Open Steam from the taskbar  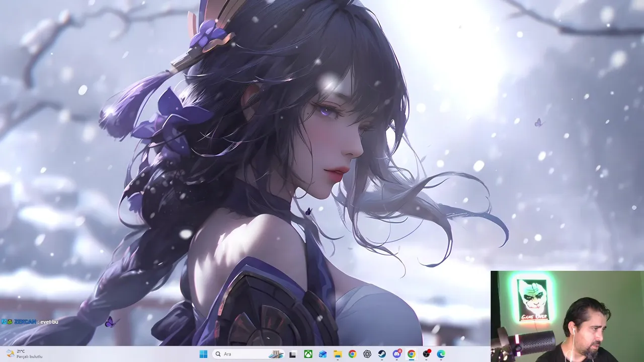coord(382,354)
